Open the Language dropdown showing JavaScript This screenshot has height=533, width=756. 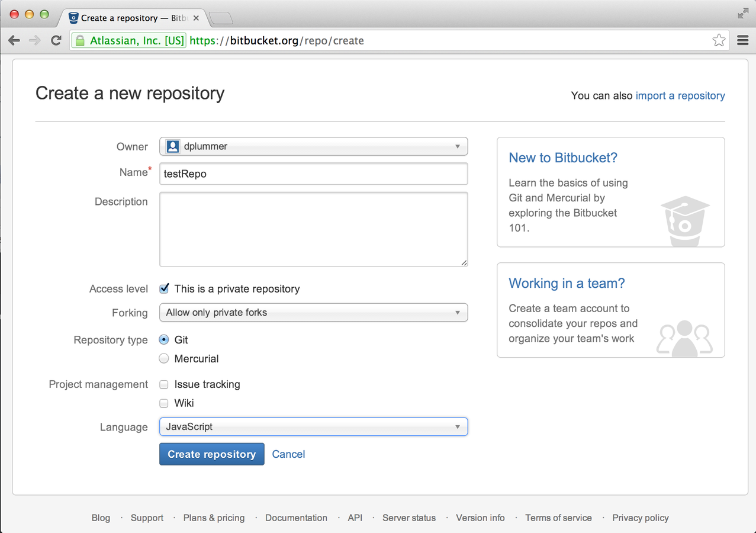314,426
